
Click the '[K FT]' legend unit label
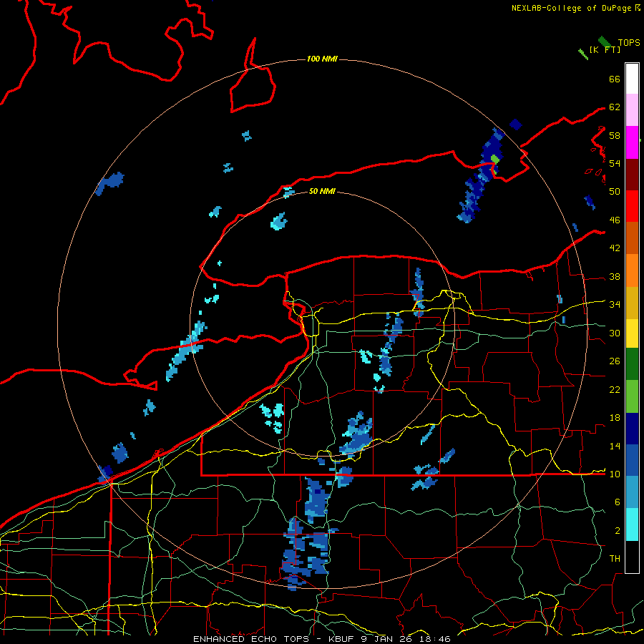605,49
